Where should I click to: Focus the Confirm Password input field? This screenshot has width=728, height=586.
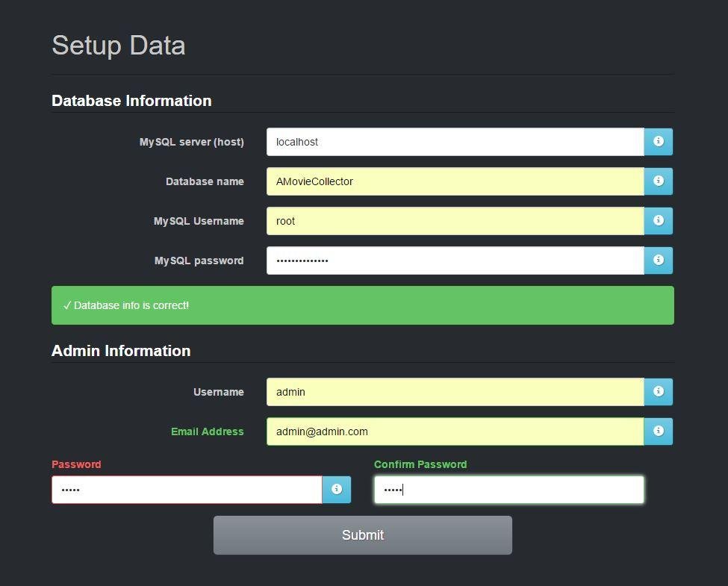tap(508, 489)
